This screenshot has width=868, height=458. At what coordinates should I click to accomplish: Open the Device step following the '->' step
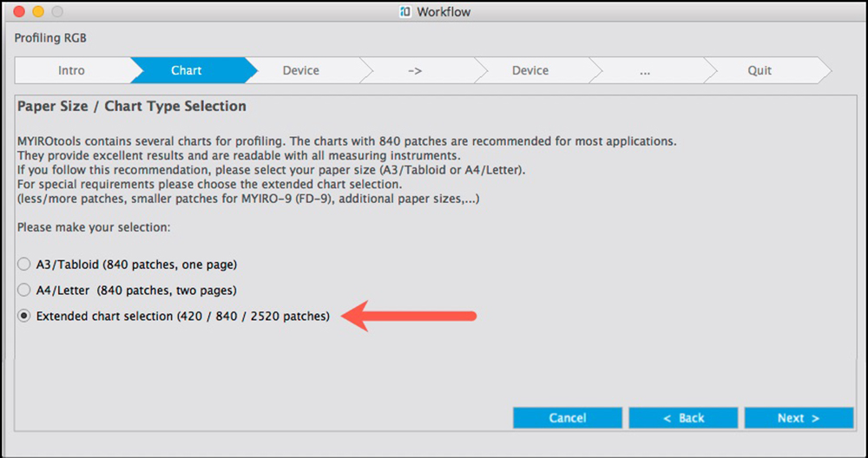[x=529, y=70]
